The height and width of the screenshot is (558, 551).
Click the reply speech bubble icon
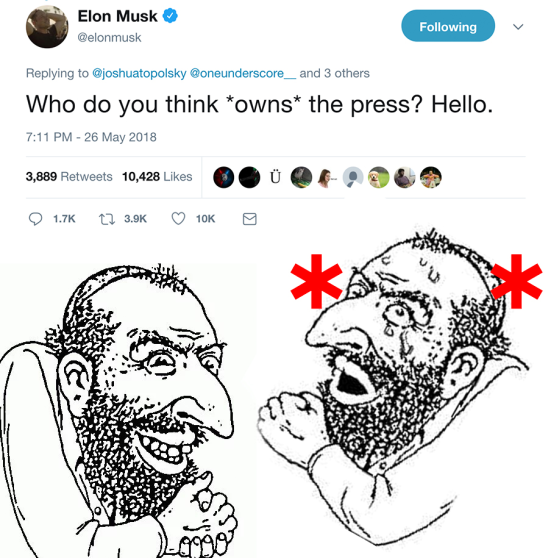tap(35, 219)
